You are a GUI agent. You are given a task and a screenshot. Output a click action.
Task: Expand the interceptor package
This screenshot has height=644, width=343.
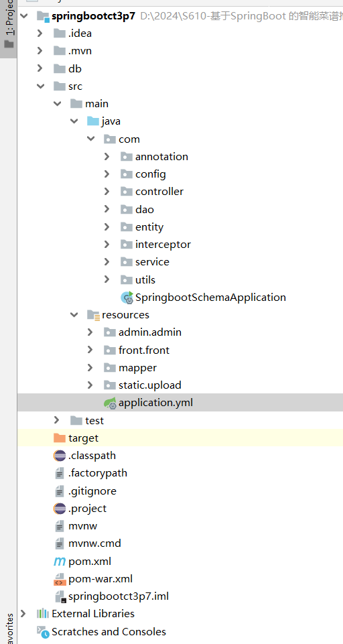click(x=107, y=245)
